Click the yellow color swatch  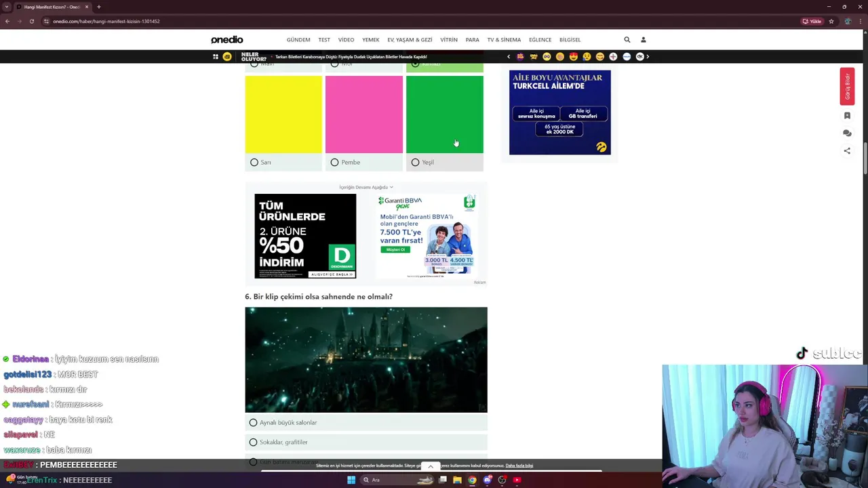click(x=283, y=115)
